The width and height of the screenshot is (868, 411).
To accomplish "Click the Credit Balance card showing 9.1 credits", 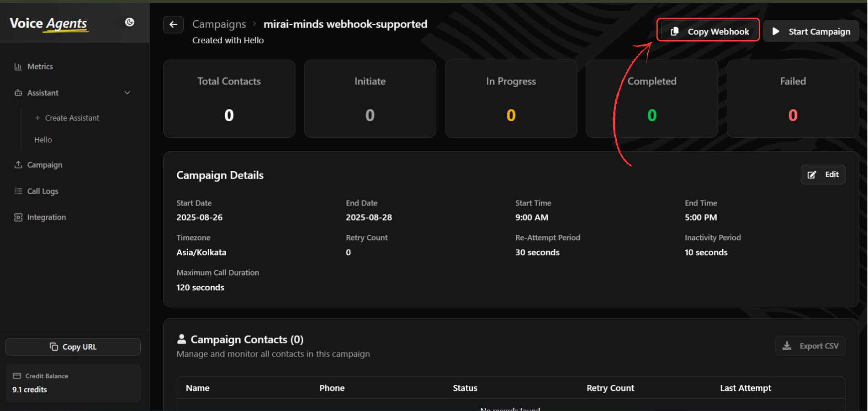I will (x=72, y=383).
